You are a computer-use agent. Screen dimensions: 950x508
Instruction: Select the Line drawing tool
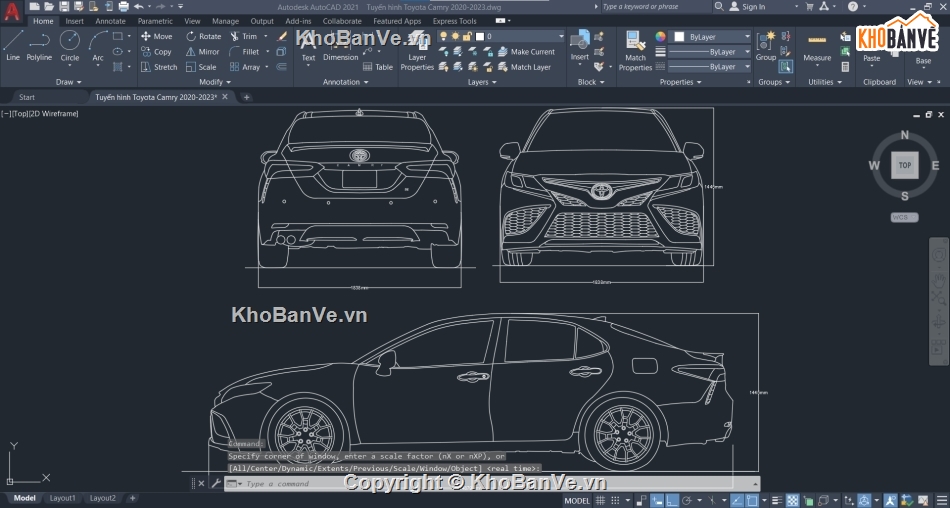coord(13,46)
